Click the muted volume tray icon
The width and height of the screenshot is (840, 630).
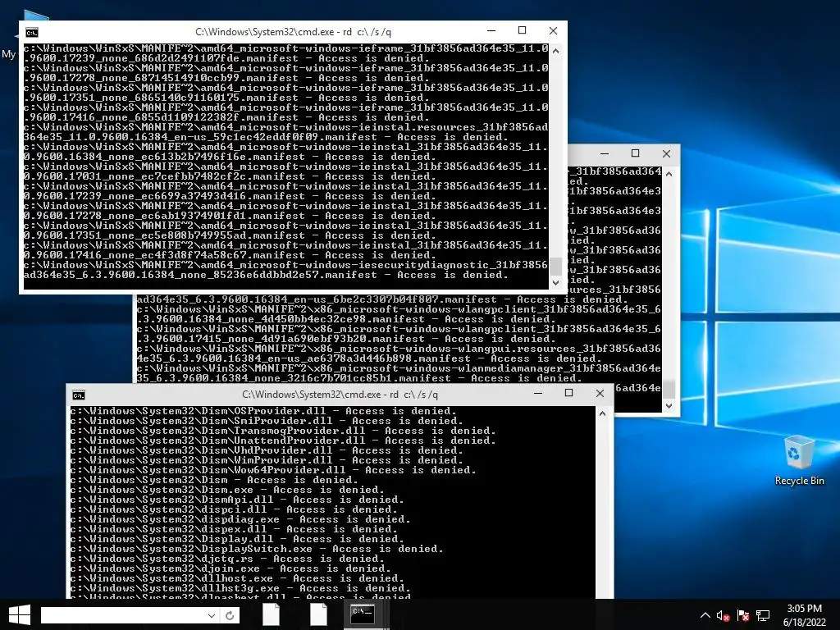tap(724, 616)
